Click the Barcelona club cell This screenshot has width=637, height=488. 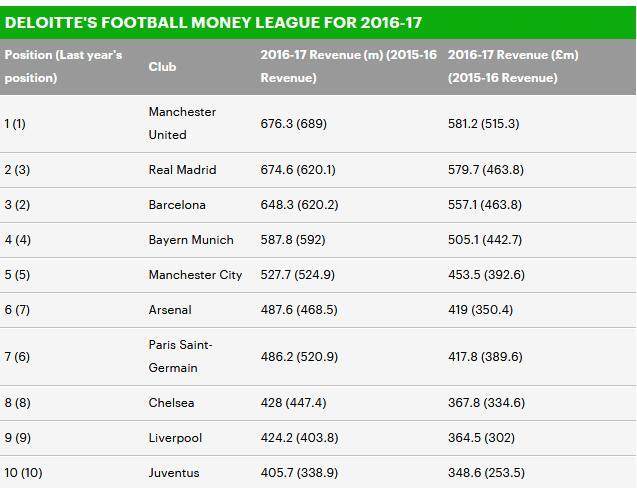pyautogui.click(x=177, y=205)
